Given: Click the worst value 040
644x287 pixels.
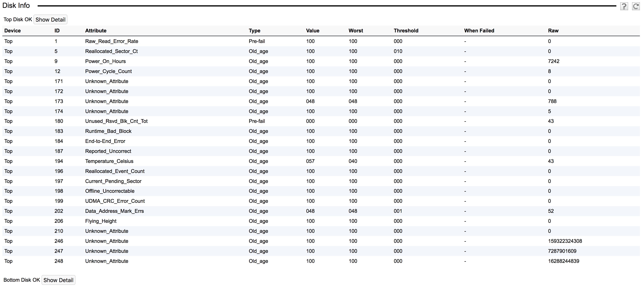Looking at the screenshot, I should pos(353,161).
